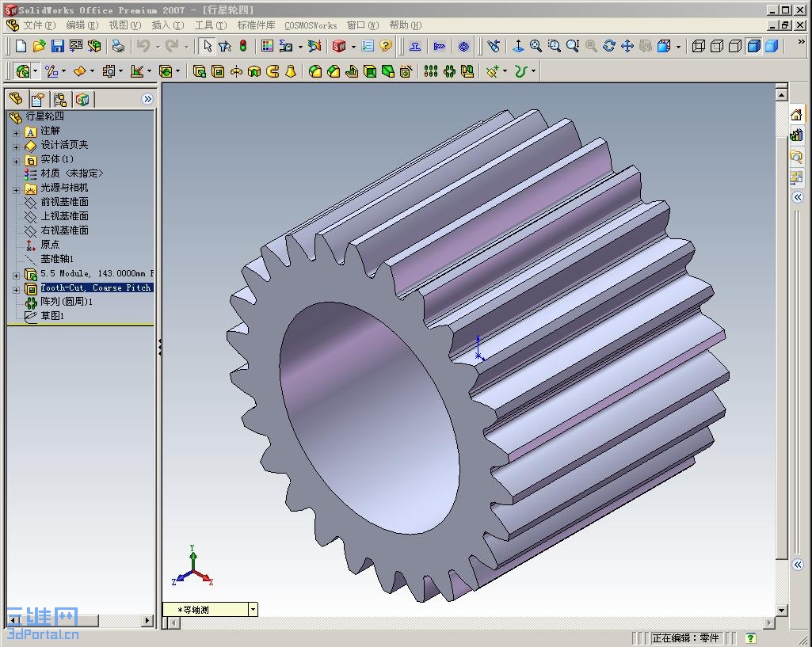The width and height of the screenshot is (812, 647).
Task: Zoom to fit the model
Action: pos(536,46)
